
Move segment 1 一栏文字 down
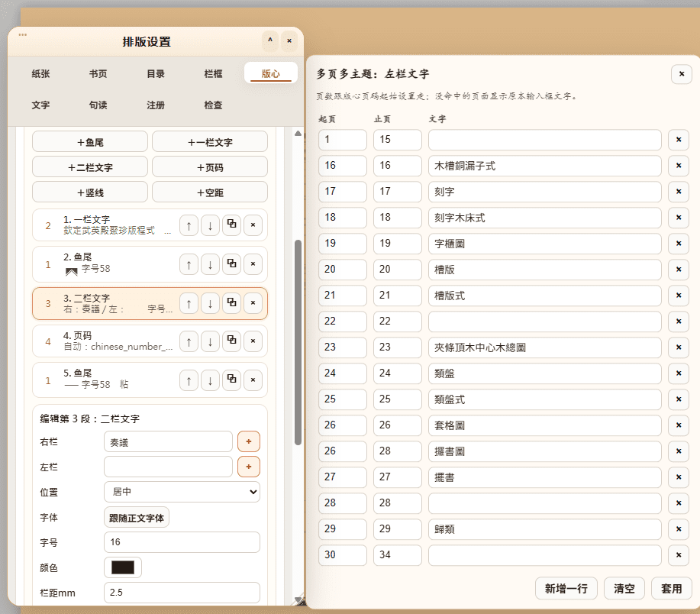tap(210, 225)
